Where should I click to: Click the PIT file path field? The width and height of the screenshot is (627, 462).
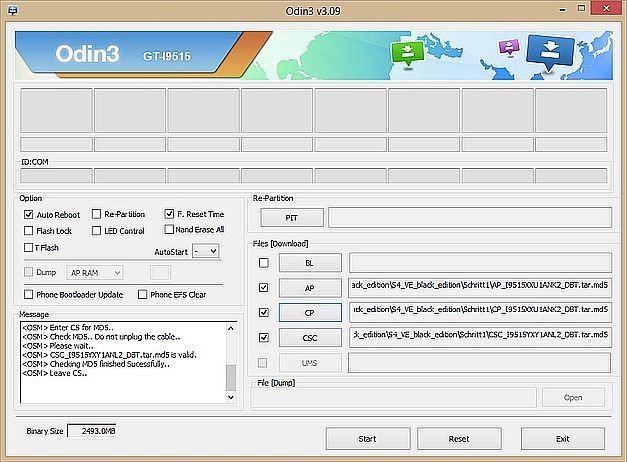[x=470, y=218]
